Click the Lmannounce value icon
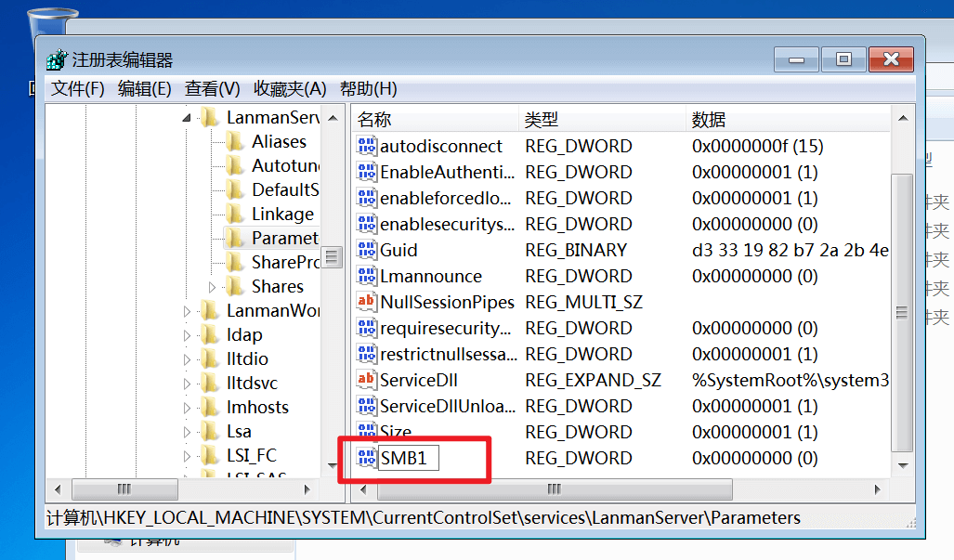Image resolution: width=954 pixels, height=560 pixels. tap(367, 276)
